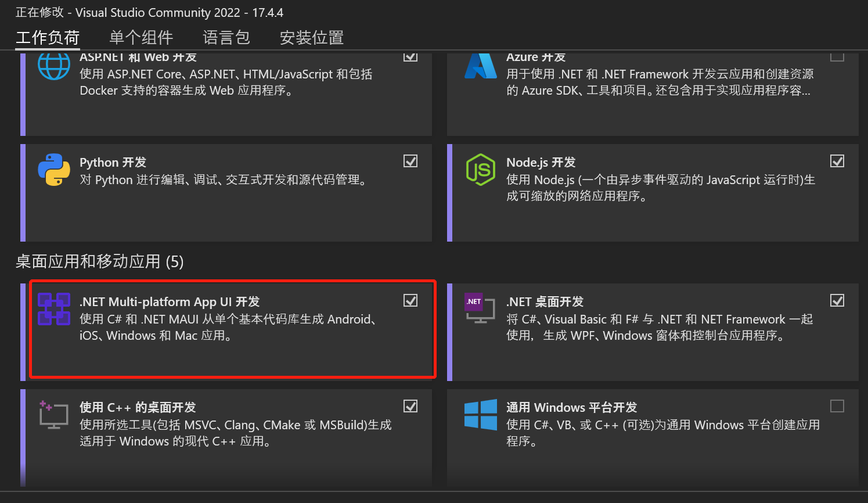
Task: Click .NET Multi-platform App UI 开发 title
Action: (x=170, y=302)
